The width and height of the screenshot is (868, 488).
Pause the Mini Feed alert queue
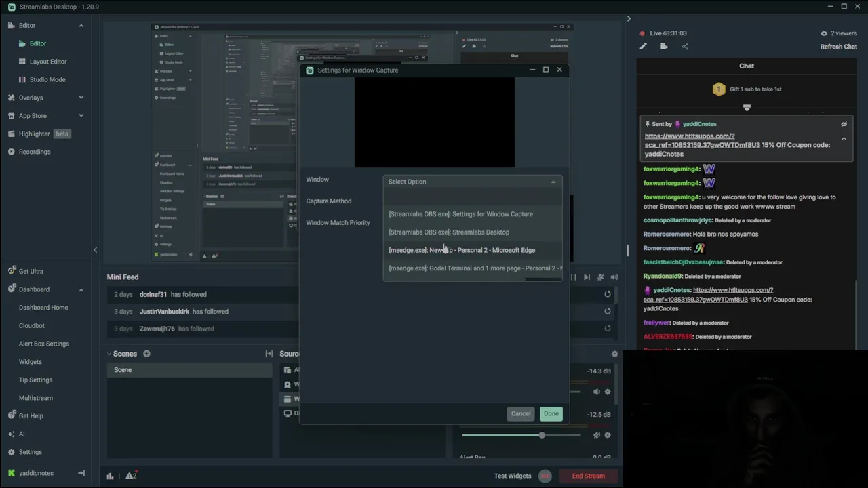(573, 277)
